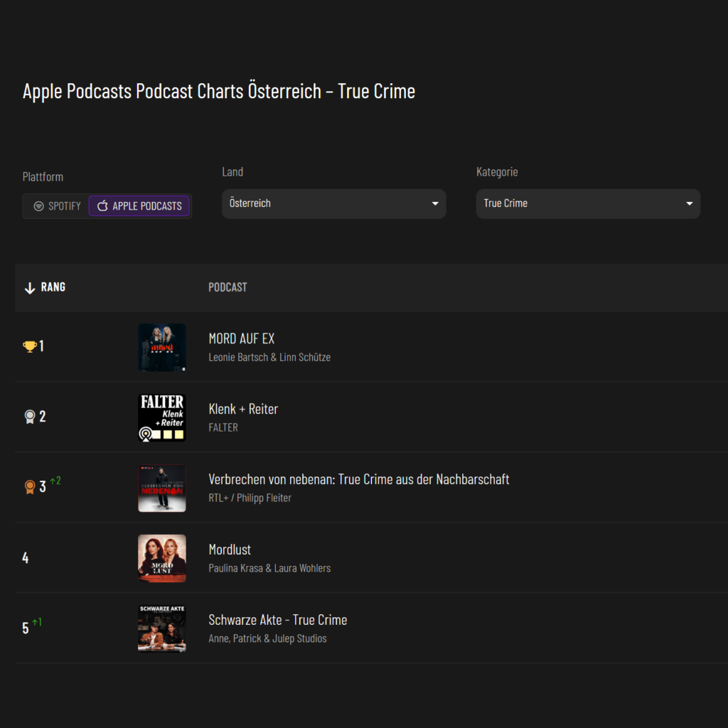Sort the chart by the RANG column
The width and height of the screenshot is (728, 728).
[45, 287]
